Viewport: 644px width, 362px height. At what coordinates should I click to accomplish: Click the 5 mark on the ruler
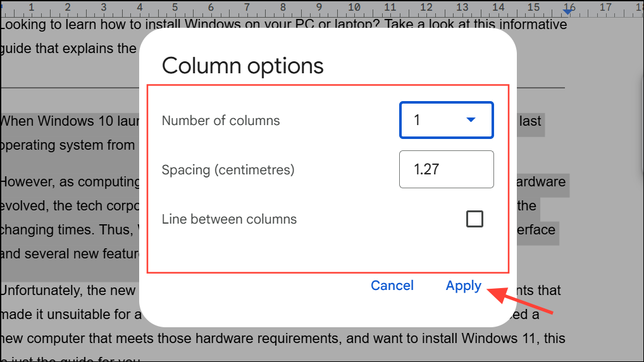[x=175, y=8]
